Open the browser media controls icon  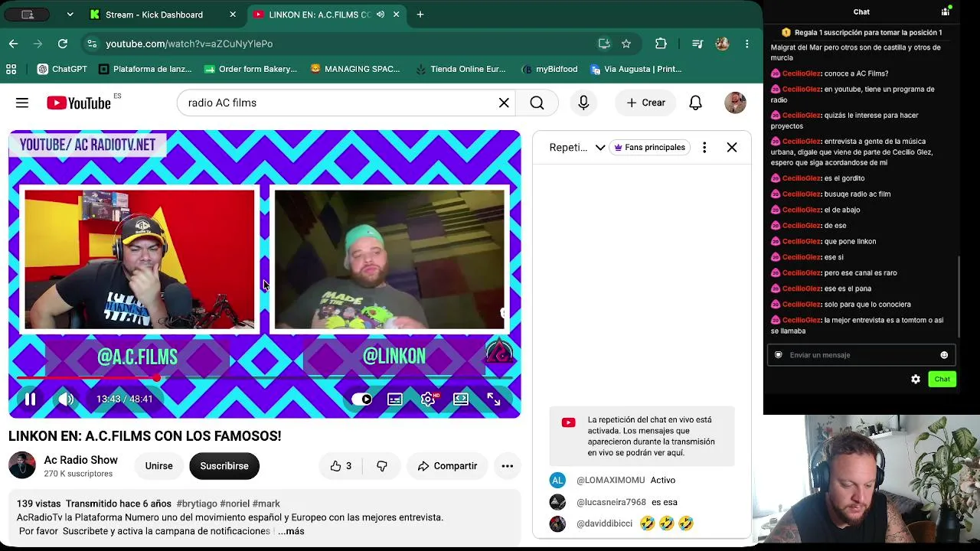tap(697, 44)
